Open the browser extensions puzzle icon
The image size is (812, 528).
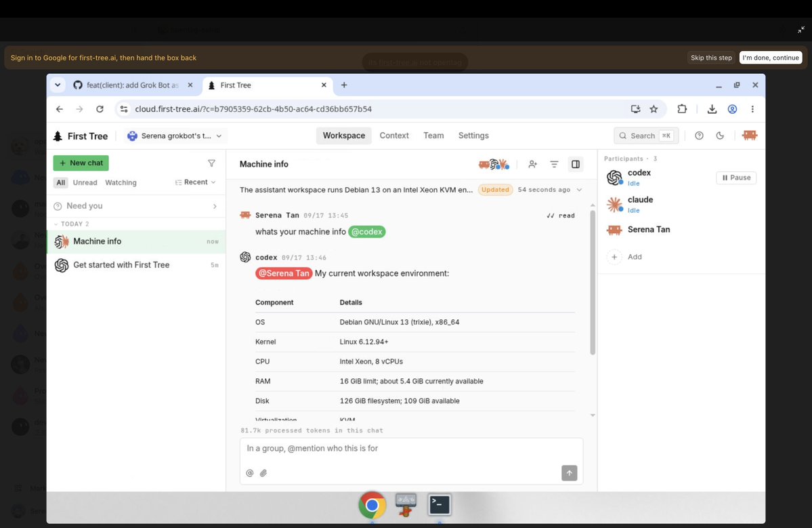[x=682, y=109]
